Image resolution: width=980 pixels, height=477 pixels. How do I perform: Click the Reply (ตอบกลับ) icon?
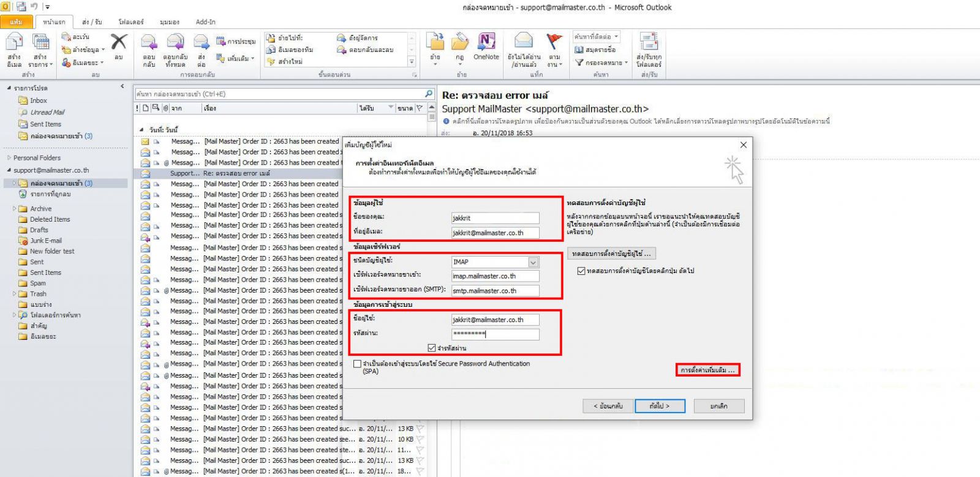tap(149, 42)
